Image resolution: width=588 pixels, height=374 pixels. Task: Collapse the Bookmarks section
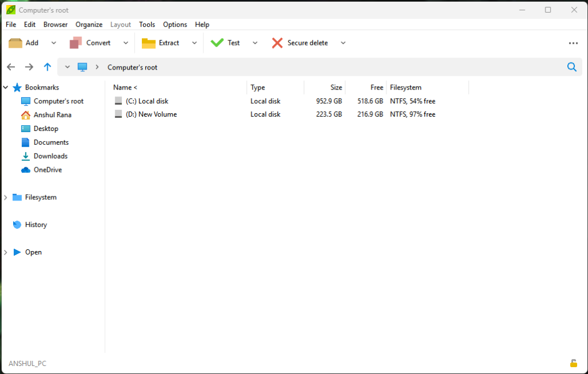tap(5, 87)
